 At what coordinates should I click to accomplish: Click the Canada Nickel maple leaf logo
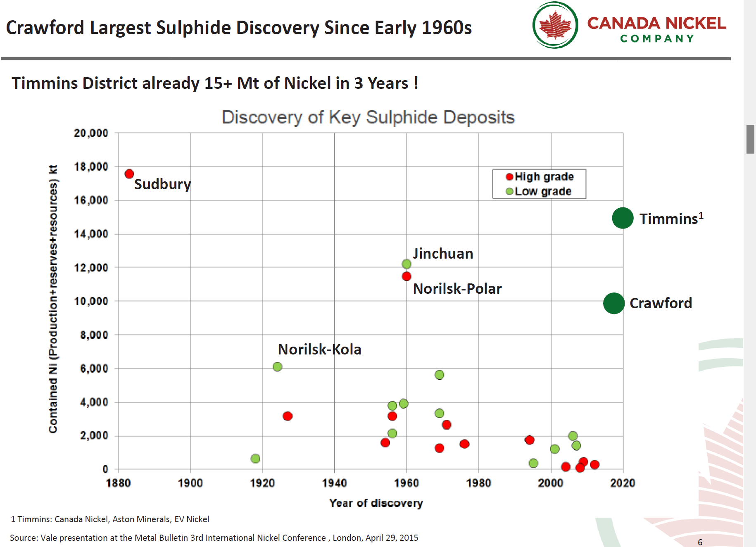(x=555, y=25)
